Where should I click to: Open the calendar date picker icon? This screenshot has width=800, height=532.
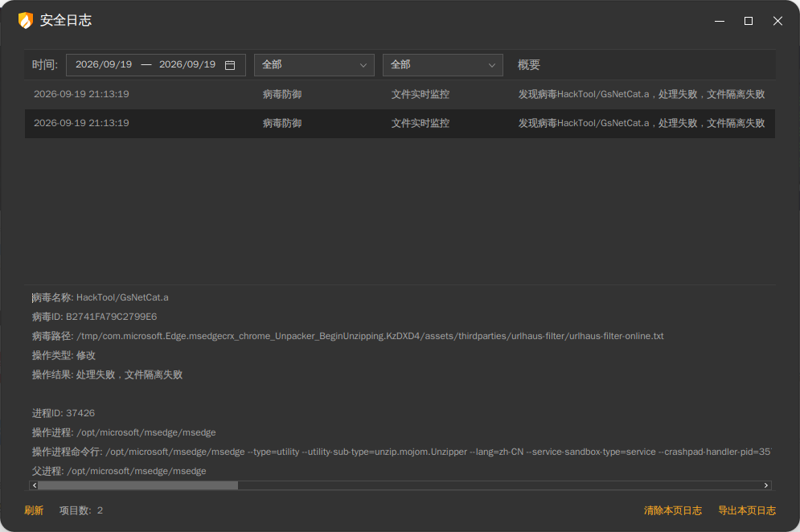point(230,65)
